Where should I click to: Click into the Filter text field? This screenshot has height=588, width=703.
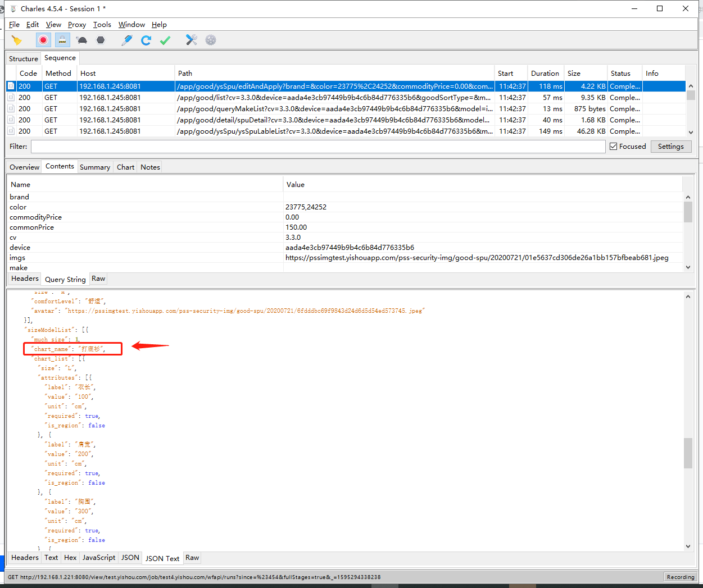click(318, 147)
